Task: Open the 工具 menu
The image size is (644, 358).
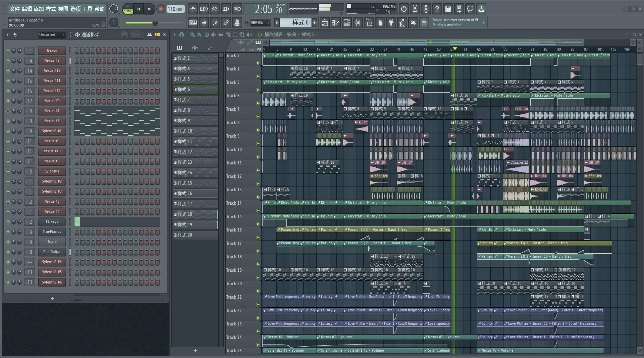Action: tap(87, 9)
